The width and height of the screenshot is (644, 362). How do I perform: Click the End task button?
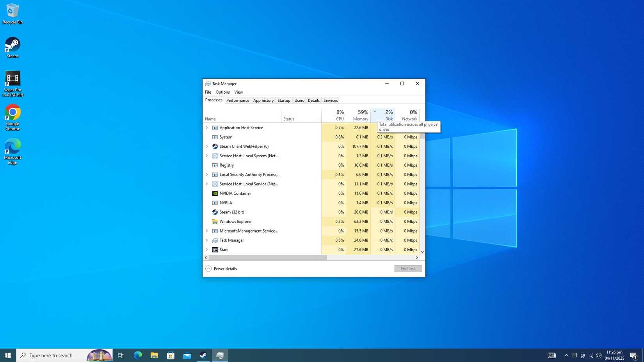pyautogui.click(x=407, y=268)
